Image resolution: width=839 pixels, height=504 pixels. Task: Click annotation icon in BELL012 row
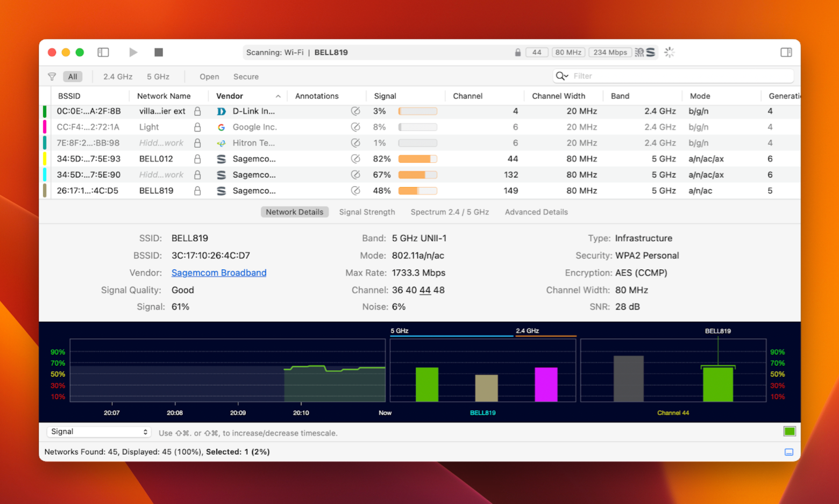(355, 159)
